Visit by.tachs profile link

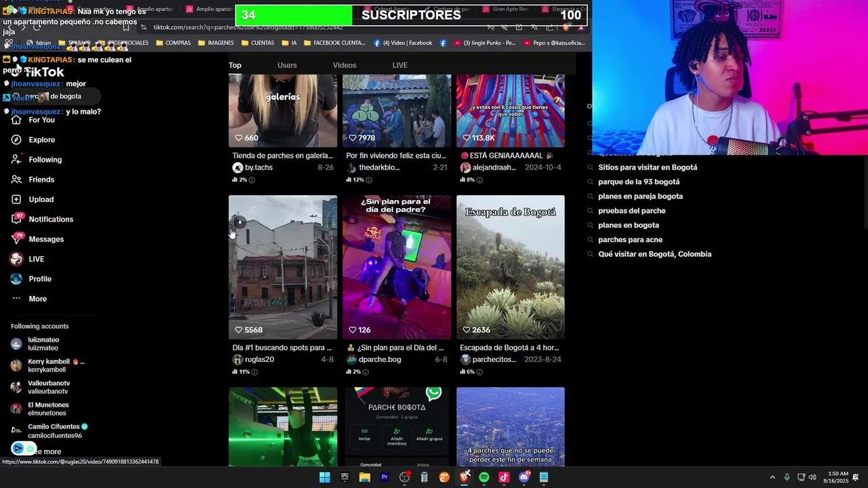pyautogui.click(x=258, y=167)
